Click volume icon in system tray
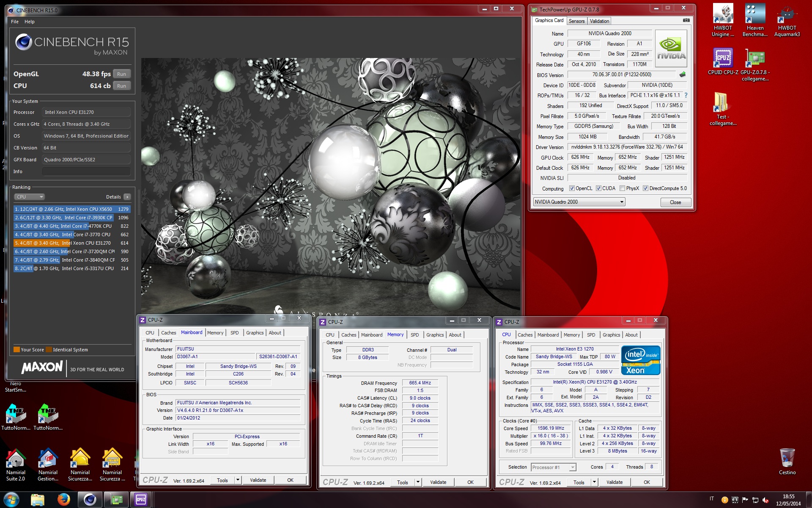 (765, 500)
